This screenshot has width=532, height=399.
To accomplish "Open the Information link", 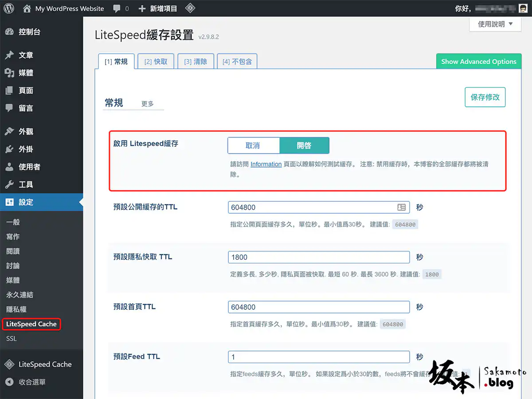I will [x=266, y=164].
